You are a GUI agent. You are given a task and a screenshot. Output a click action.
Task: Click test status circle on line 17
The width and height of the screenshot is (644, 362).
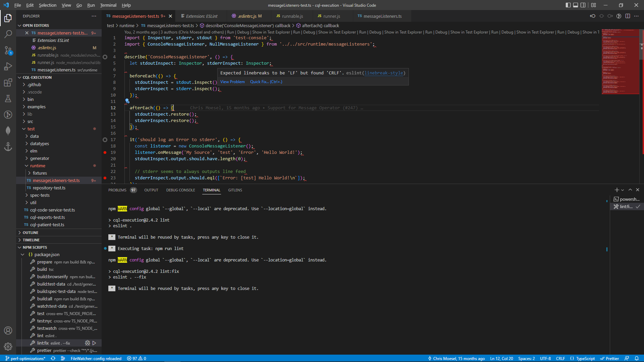pyautogui.click(x=105, y=140)
